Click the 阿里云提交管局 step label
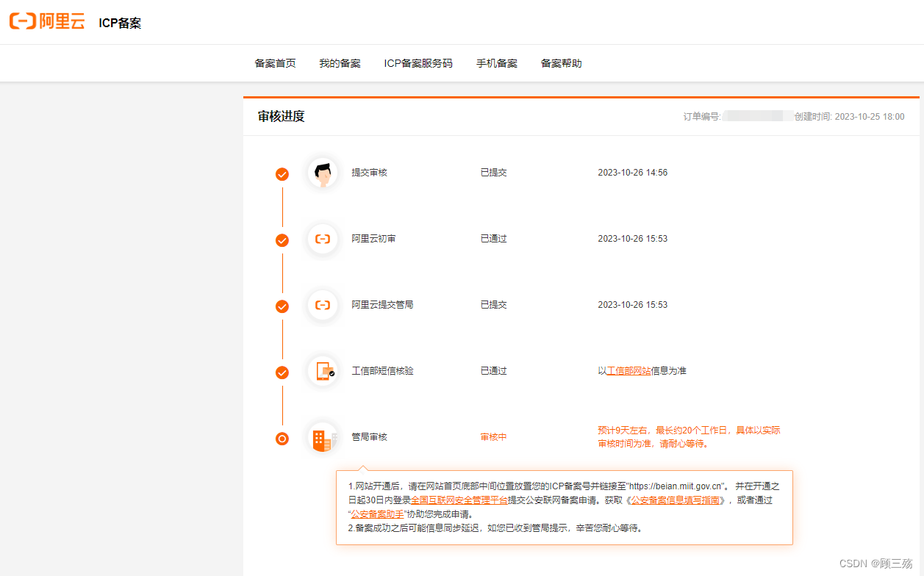Viewport: 924px width, 576px height. tap(382, 305)
